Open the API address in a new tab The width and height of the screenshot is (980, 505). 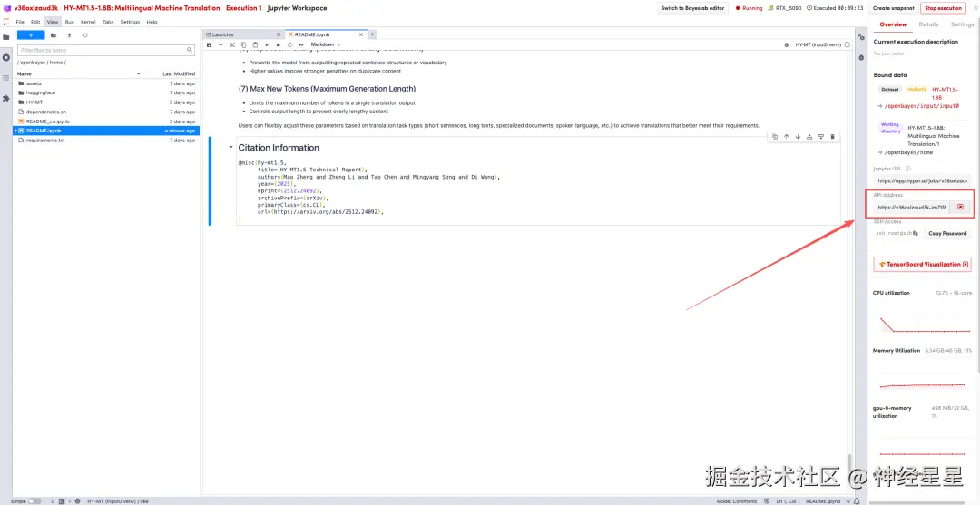[961, 208]
